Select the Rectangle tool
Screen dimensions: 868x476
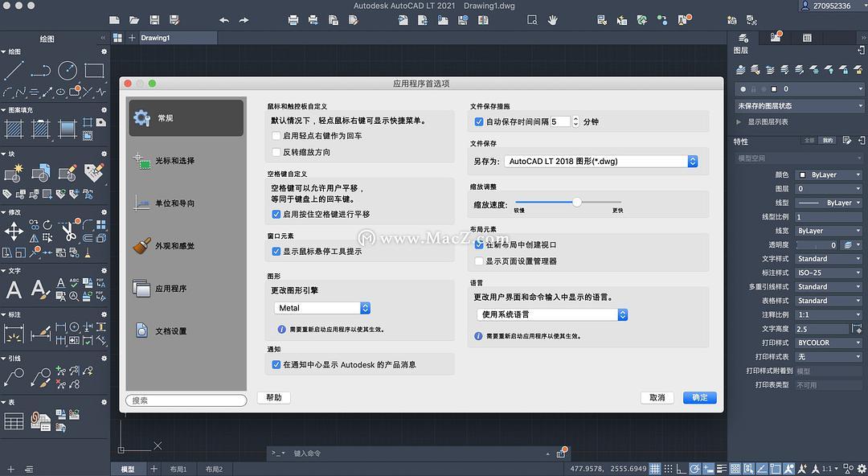tap(95, 71)
